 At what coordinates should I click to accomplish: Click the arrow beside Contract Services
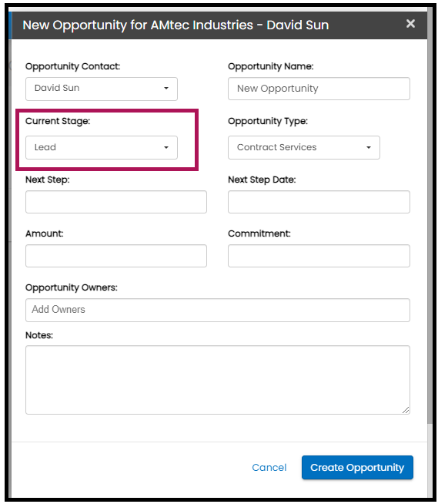point(369,147)
